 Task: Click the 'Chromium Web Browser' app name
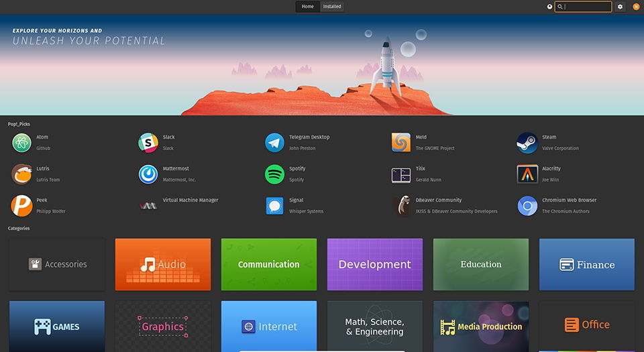(570, 200)
